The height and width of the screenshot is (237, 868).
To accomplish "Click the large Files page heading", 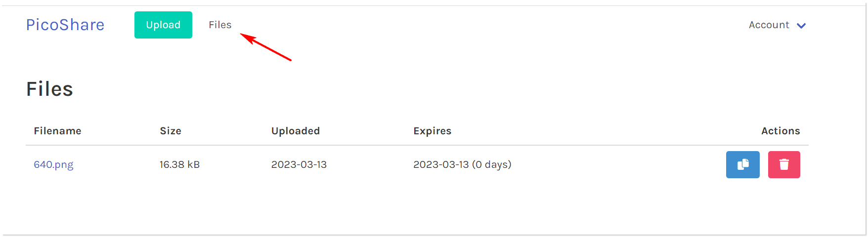I will point(49,89).
